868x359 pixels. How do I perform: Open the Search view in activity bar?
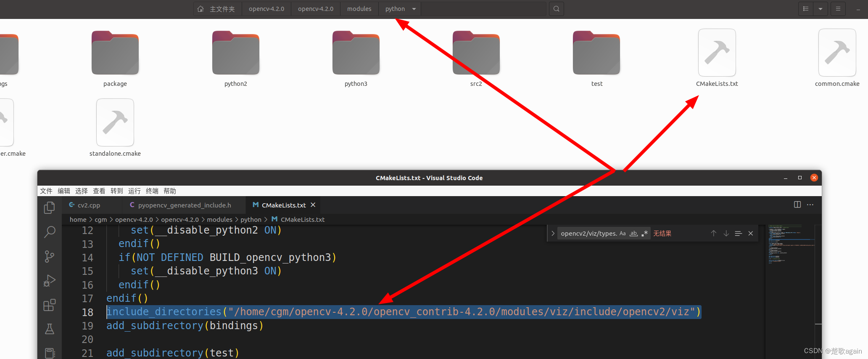tap(50, 231)
